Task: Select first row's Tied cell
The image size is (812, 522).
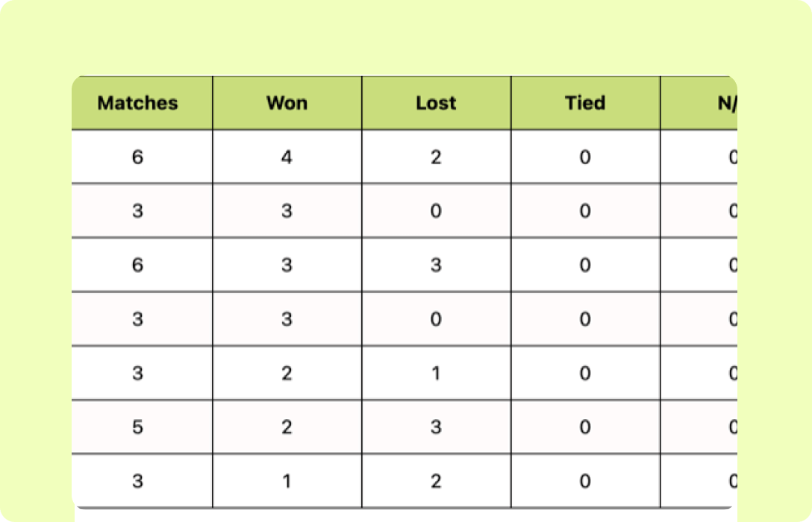Action: [585, 157]
